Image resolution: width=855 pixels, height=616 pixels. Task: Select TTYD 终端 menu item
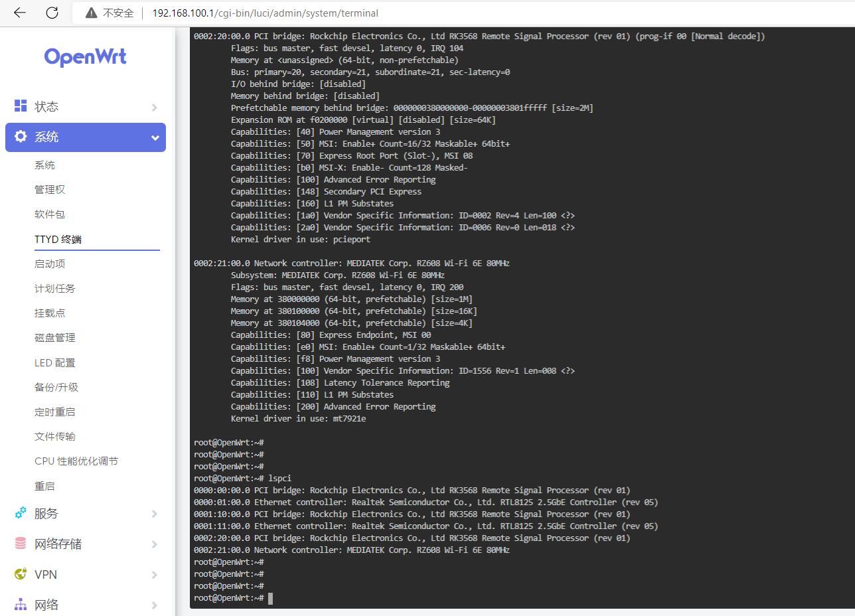[58, 239]
